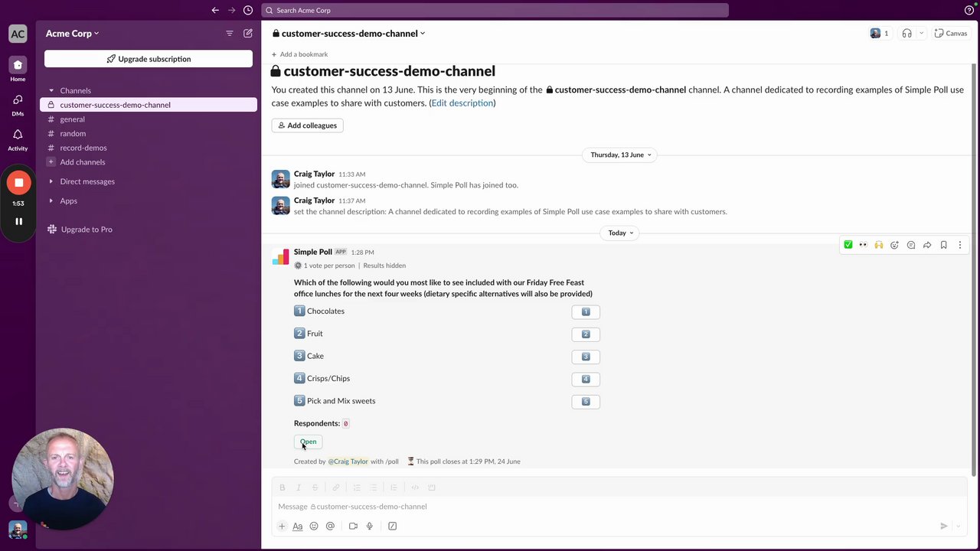Toggle code block formatting
Viewport: 980px width, 551px height.
(432, 487)
